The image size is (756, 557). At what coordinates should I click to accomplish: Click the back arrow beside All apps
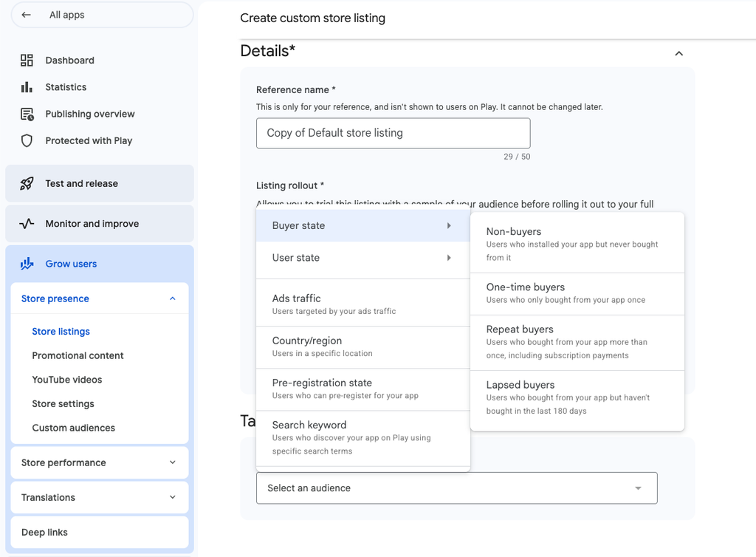tap(27, 15)
